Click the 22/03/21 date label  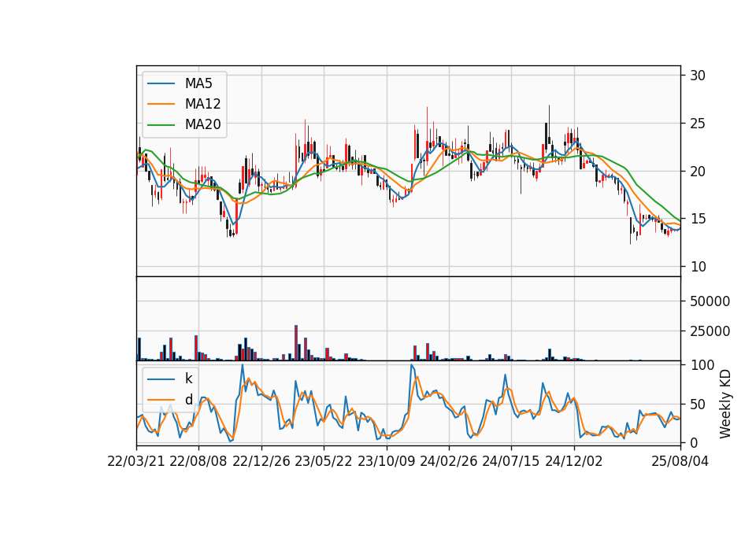pos(136,461)
